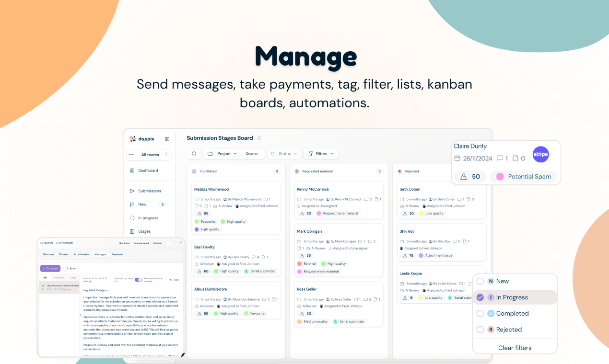Screen dimensions: 609x364
Task: Show Sent messages tab
Action: click(x=73, y=277)
